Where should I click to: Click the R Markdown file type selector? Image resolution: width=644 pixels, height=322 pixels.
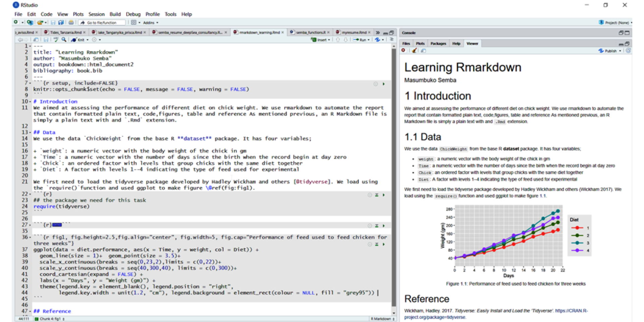pyautogui.click(x=382, y=319)
